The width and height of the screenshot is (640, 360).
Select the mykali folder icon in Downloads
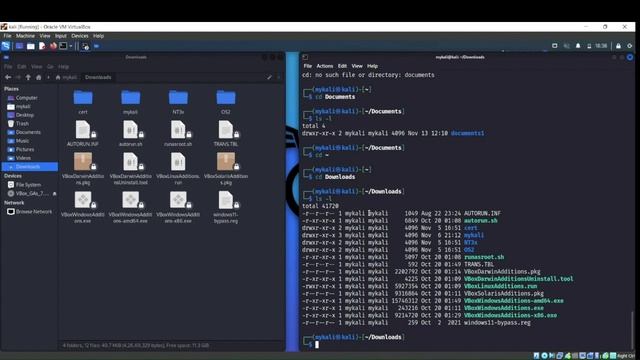pos(131,98)
